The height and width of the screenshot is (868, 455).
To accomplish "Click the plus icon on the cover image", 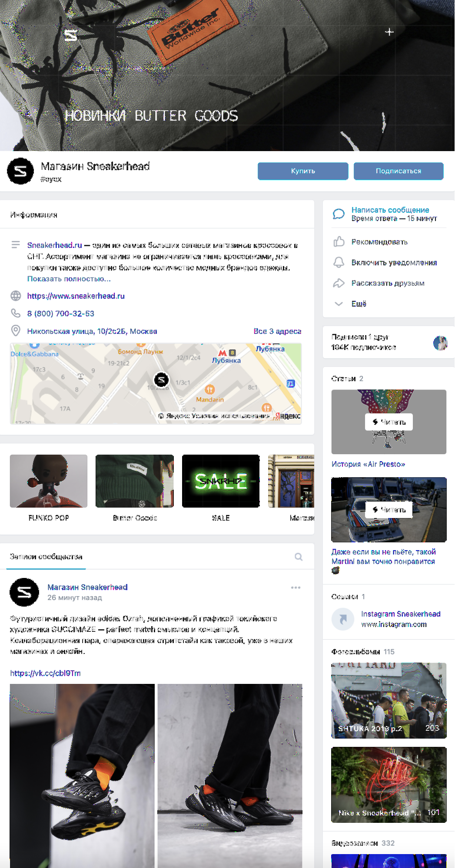I will (389, 32).
